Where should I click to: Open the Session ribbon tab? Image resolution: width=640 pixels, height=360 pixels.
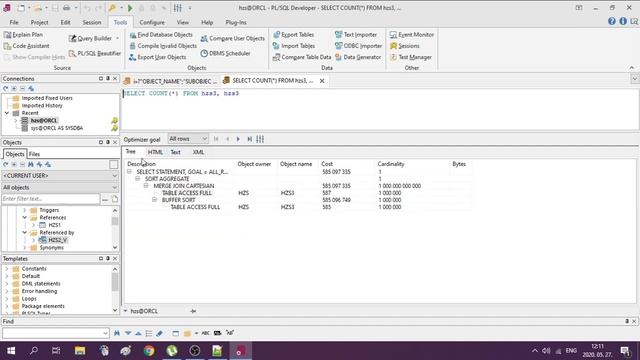coord(92,22)
